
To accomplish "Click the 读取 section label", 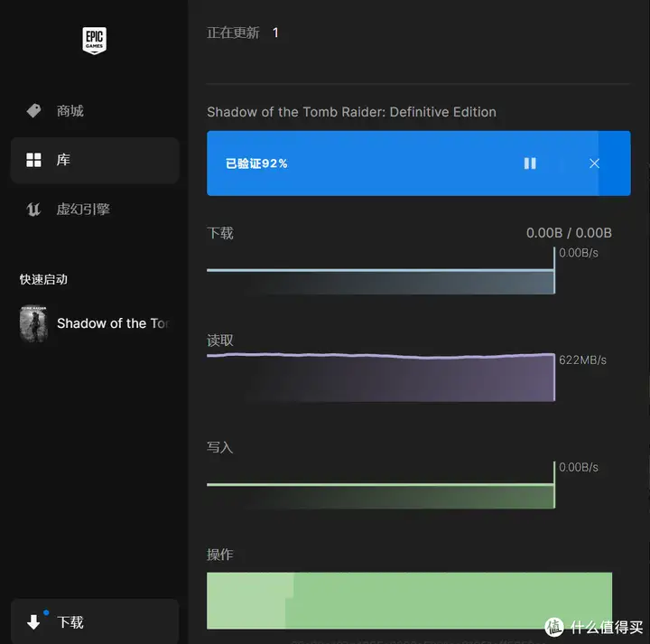I will click(x=220, y=341).
